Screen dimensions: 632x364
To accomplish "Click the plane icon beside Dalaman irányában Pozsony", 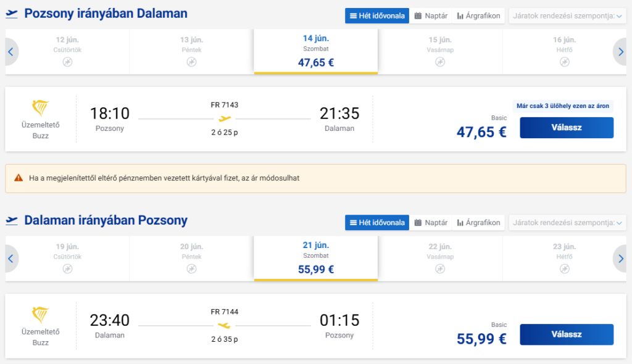I will point(12,220).
